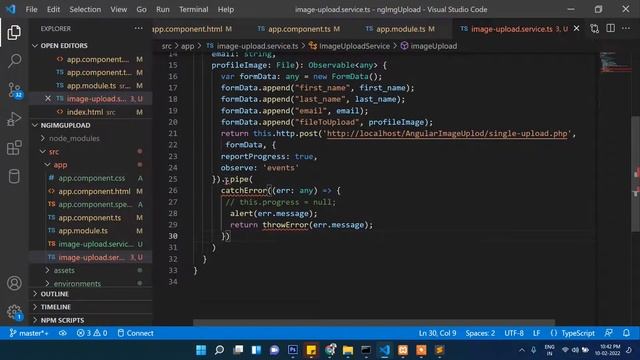Open Manage gear settings icon
640x360 pixels.
click(x=14, y=312)
